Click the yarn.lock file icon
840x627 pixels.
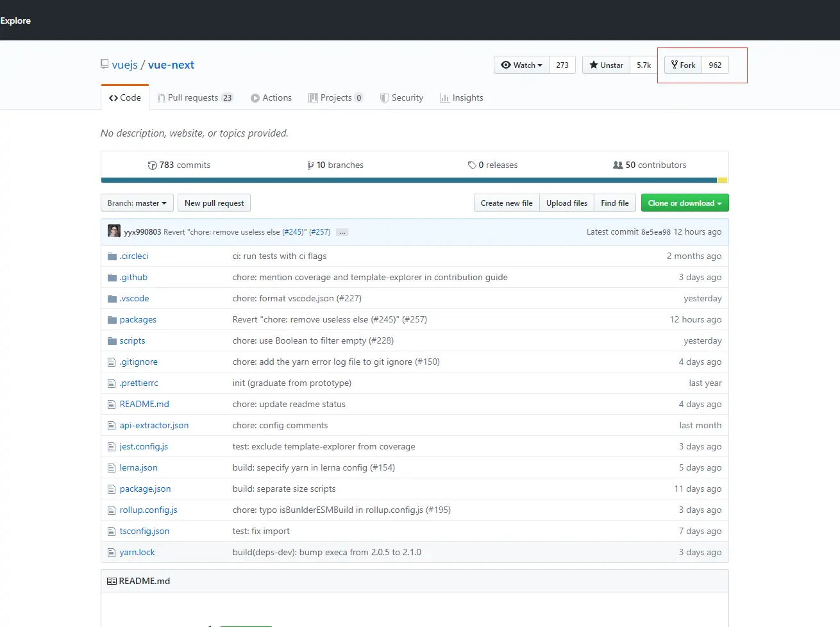112,553
